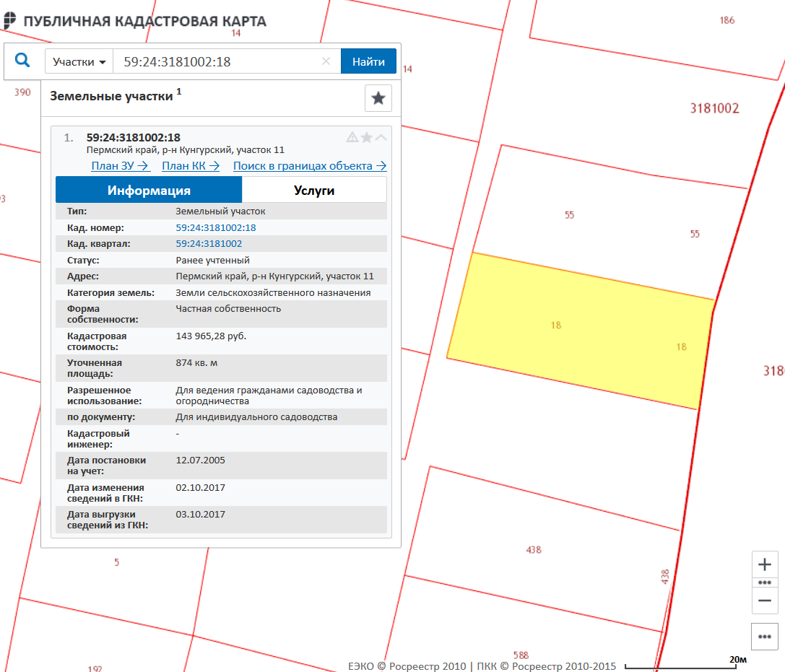Click the dots between the zoom buttons
This screenshot has height=672, width=785.
765,582
